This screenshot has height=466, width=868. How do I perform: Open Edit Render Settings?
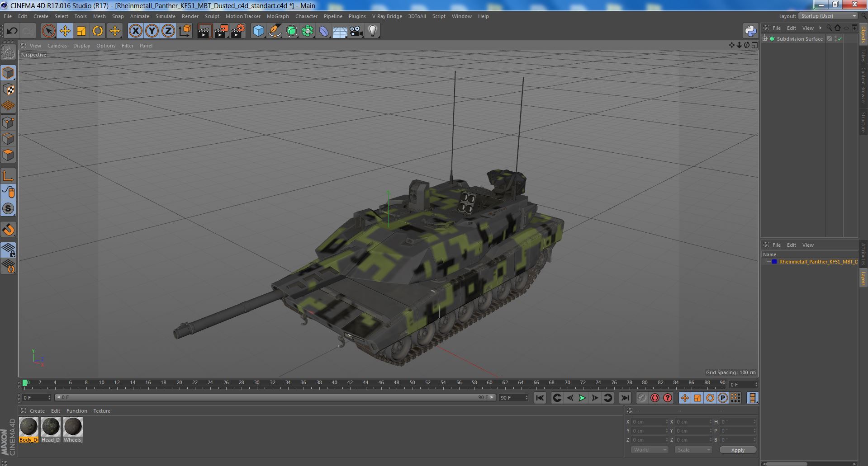tap(238, 31)
